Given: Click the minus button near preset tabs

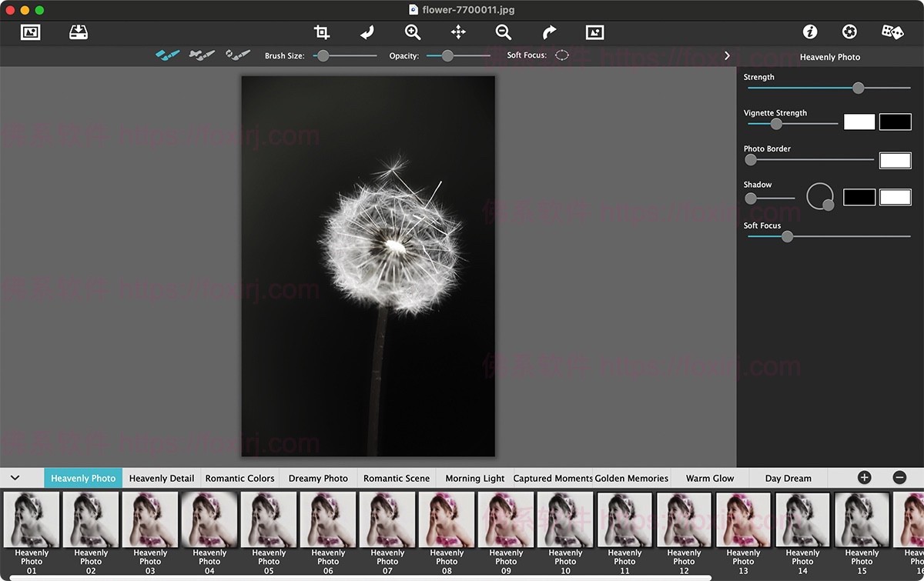Looking at the screenshot, I should (899, 478).
